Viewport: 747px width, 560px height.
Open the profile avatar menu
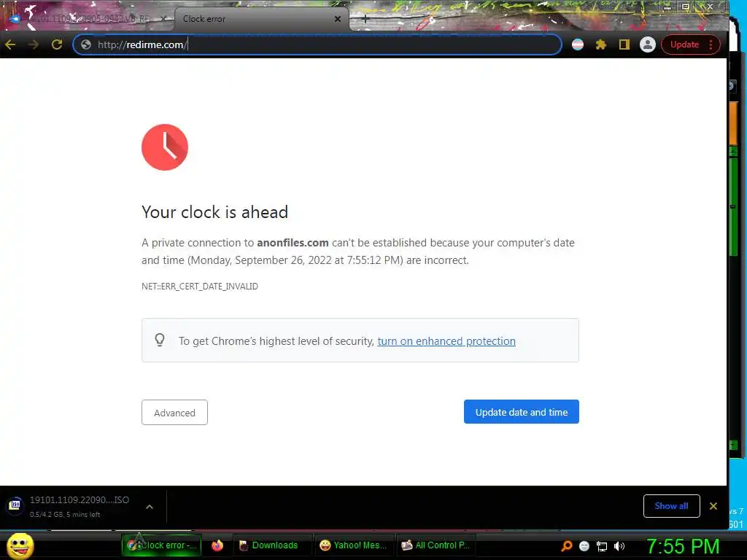(x=648, y=44)
